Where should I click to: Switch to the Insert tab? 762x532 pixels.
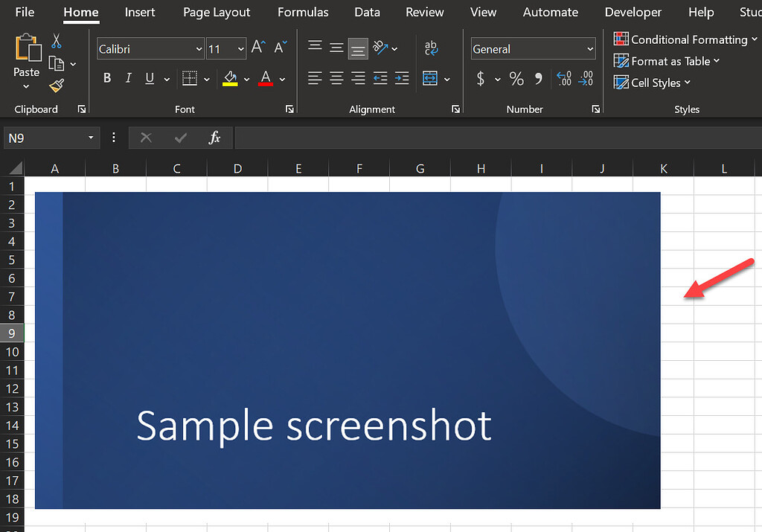(x=140, y=12)
